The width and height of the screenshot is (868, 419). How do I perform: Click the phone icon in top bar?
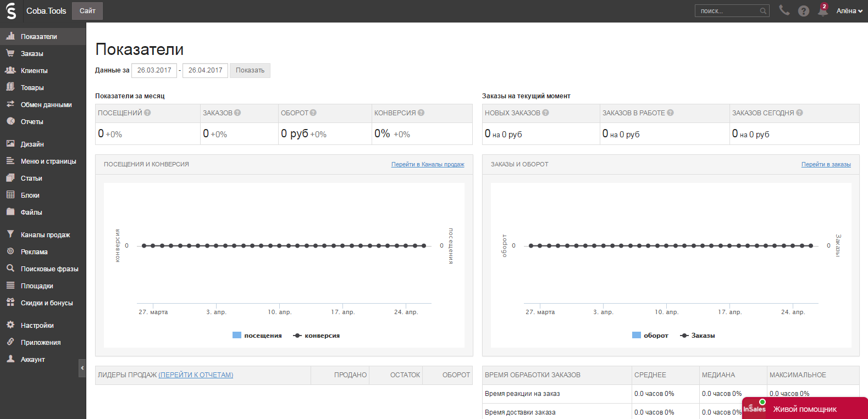point(784,10)
